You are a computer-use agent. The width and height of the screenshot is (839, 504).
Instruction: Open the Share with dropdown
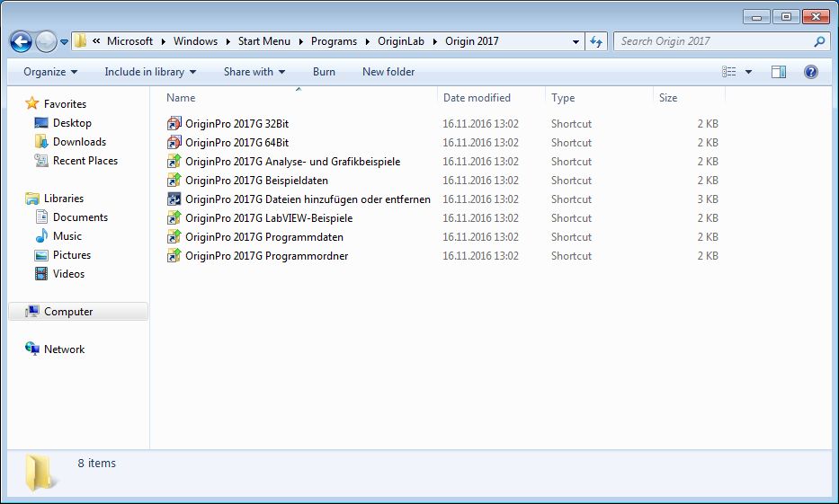[x=254, y=72]
